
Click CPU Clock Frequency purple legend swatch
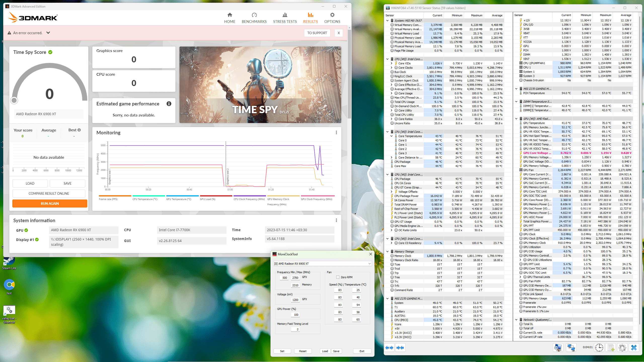click(x=250, y=196)
